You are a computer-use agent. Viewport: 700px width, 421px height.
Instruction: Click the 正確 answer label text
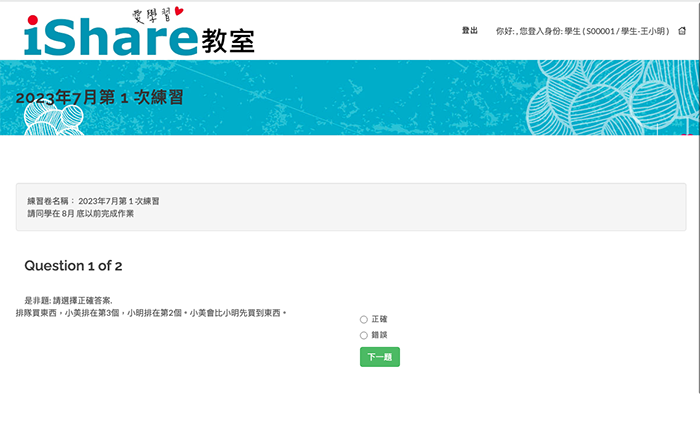(379, 320)
